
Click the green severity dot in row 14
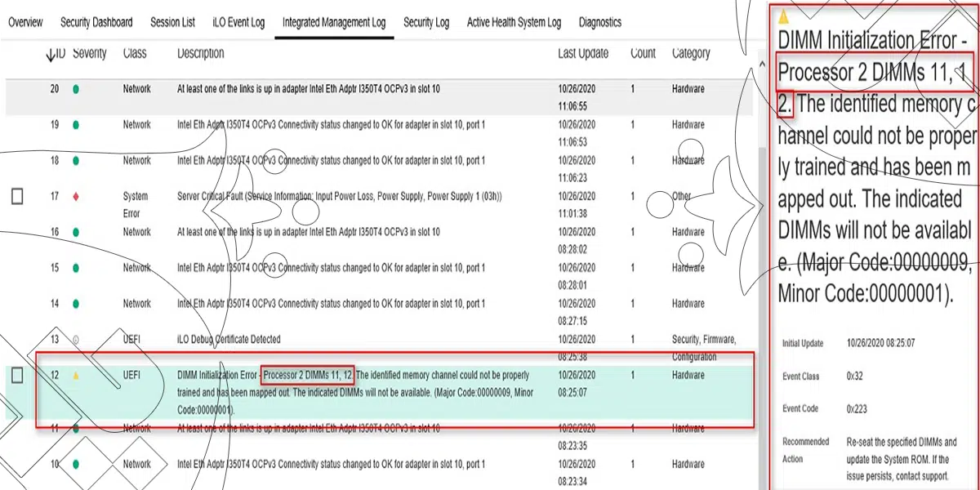click(76, 304)
